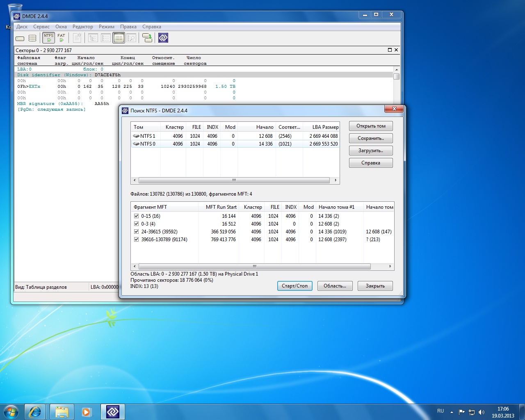The width and height of the screenshot is (525, 420).
Task: Click the Открыть том button
Action: (371, 126)
